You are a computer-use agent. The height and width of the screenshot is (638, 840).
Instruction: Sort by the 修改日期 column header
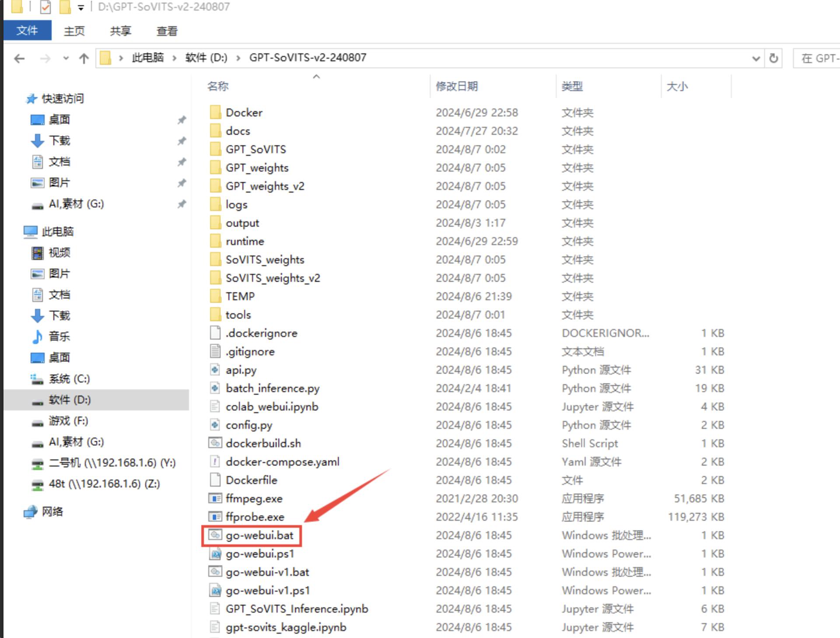[x=457, y=86]
